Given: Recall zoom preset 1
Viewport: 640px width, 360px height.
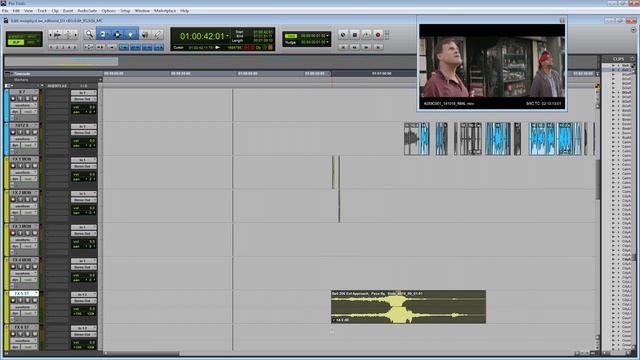Looking at the screenshot, I should pos(51,47).
